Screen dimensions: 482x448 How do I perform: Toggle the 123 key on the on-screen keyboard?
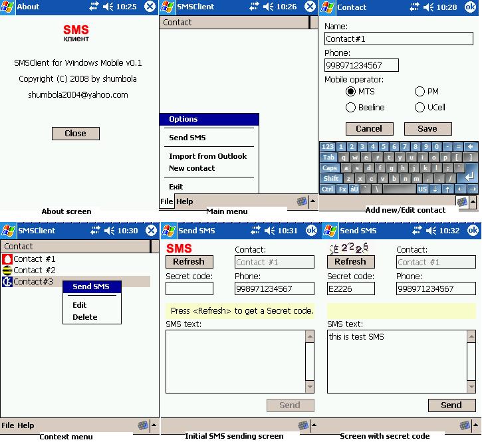pos(328,147)
